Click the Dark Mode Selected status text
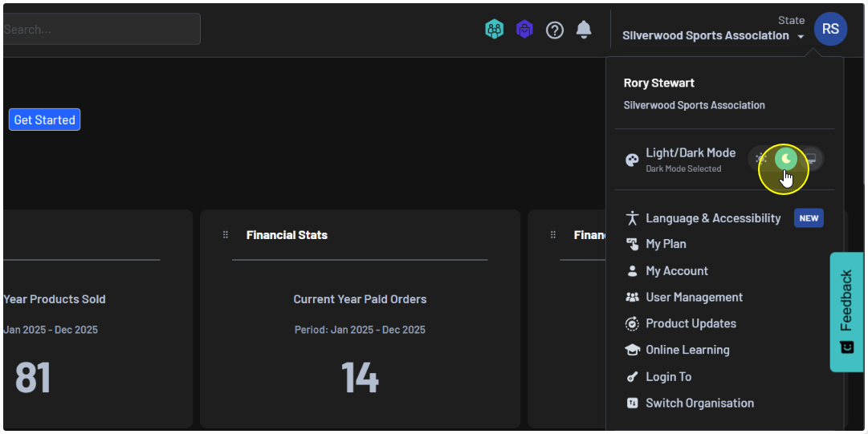 [683, 168]
